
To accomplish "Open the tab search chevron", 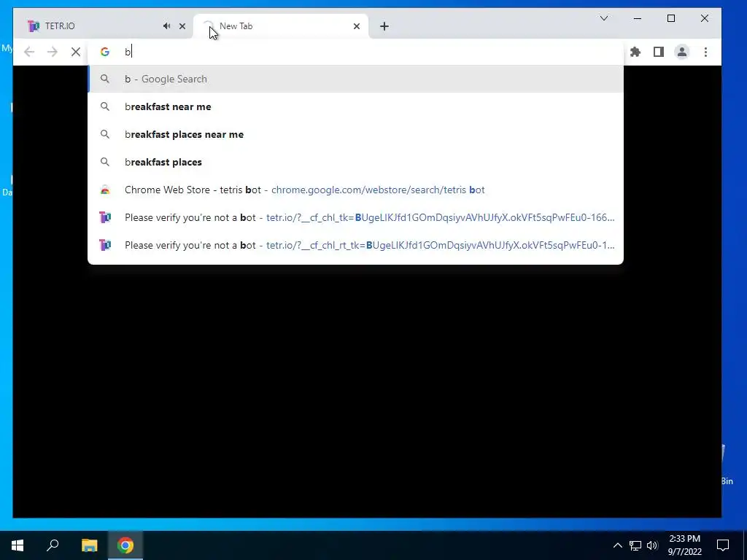I will [603, 18].
